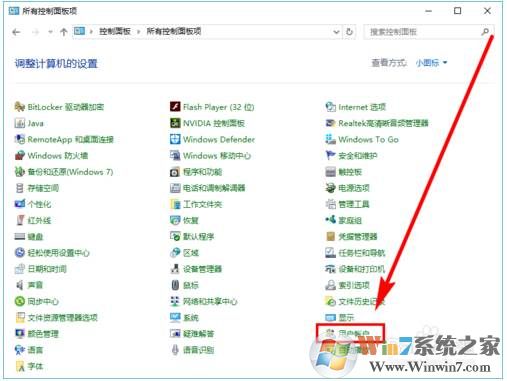The height and width of the screenshot is (381, 507).
Task: Open 任务栏和导航
Action: pyautogui.click(x=355, y=253)
